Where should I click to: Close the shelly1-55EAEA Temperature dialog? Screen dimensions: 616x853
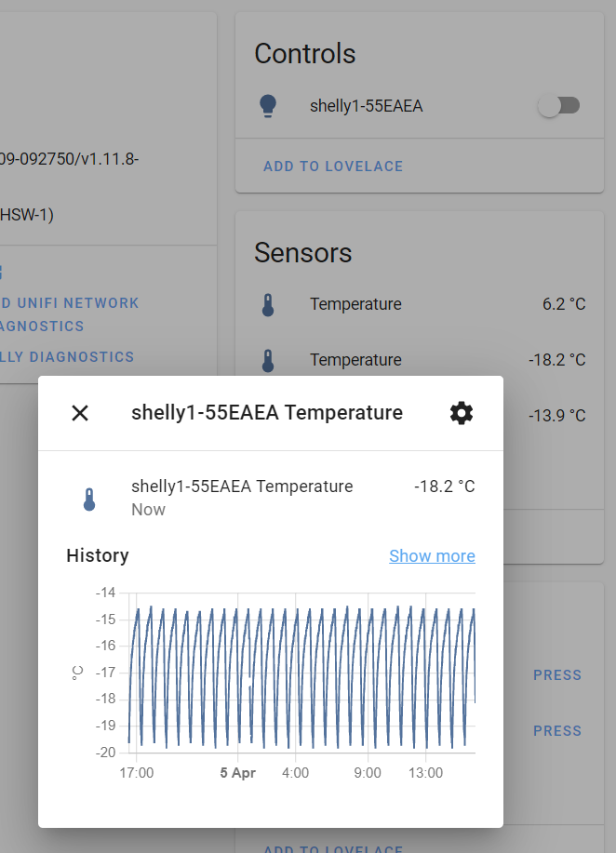tap(80, 413)
